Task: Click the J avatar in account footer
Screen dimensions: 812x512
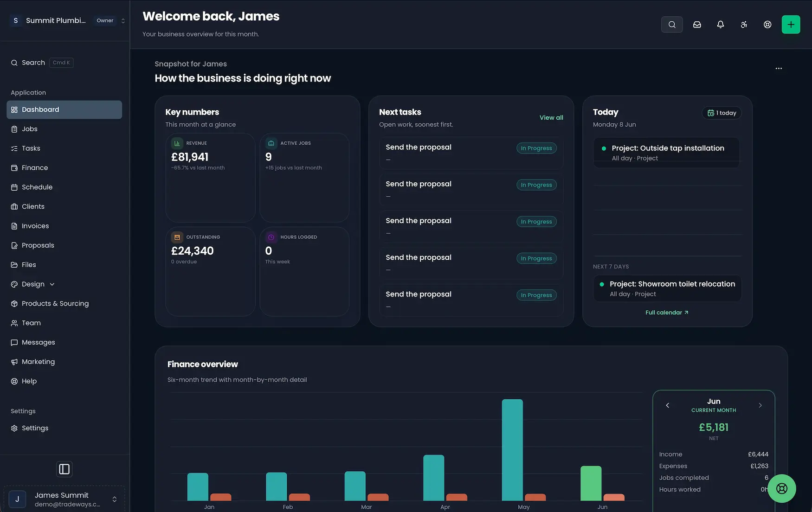Action: [17, 499]
